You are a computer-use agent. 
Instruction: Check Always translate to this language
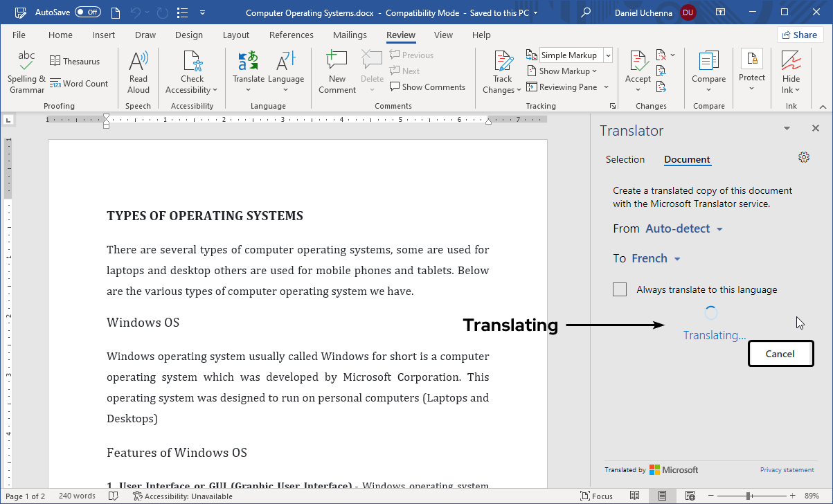(x=620, y=289)
